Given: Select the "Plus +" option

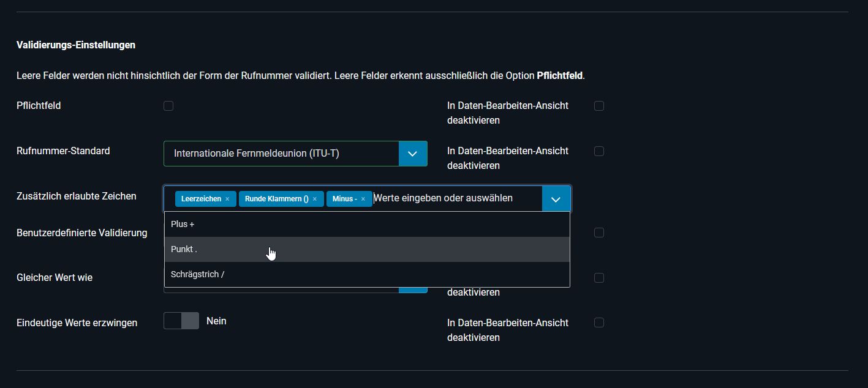Looking at the screenshot, I should (x=366, y=224).
